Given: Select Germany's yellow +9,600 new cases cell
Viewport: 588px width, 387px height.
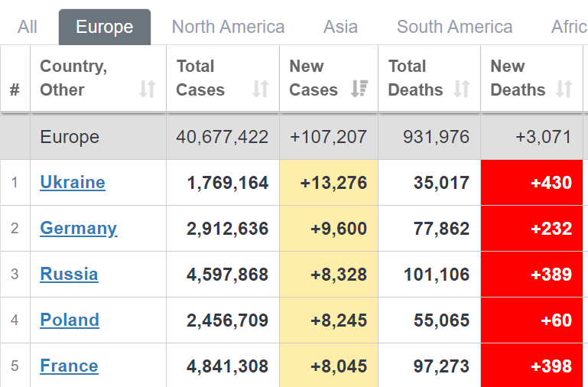Looking at the screenshot, I should pyautogui.click(x=328, y=229).
